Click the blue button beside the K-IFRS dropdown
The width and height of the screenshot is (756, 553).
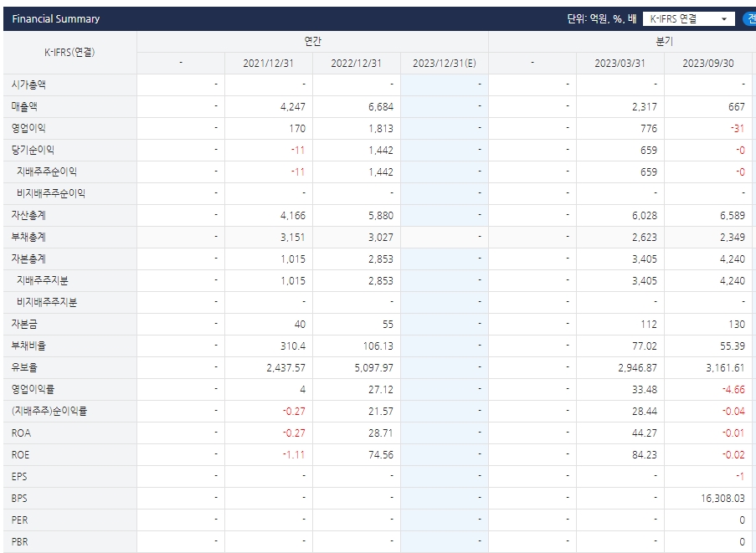750,18
